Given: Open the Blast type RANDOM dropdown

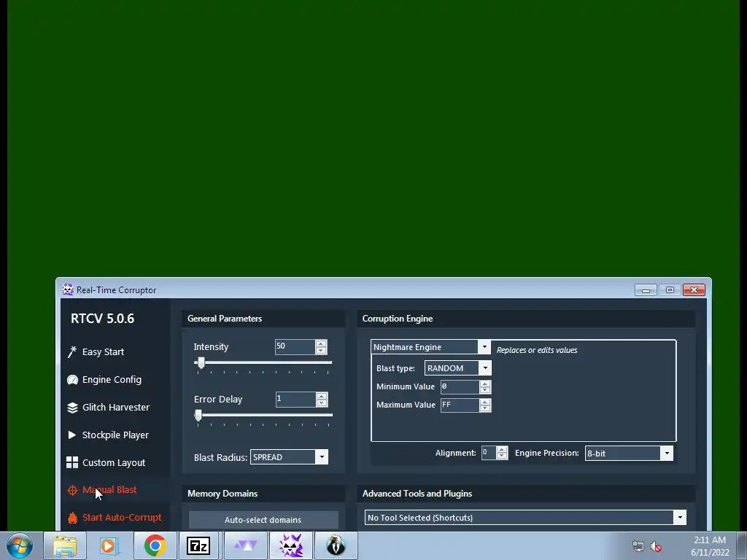Looking at the screenshot, I should 485,367.
